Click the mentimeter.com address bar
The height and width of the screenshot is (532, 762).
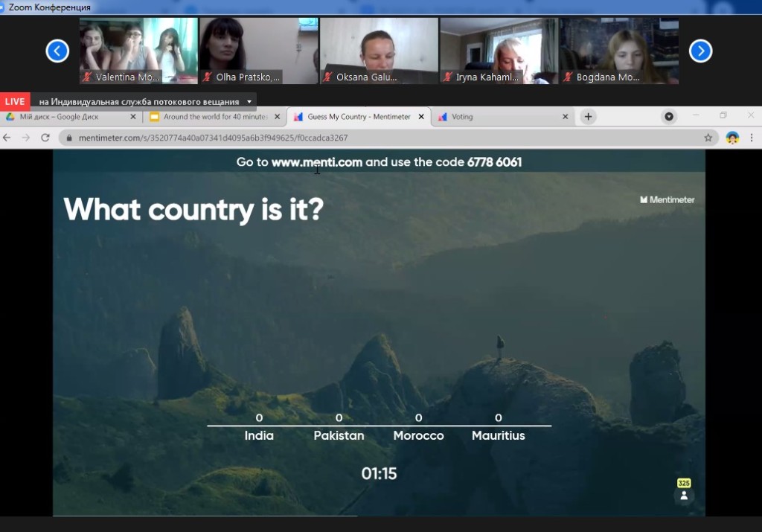pyautogui.click(x=372, y=138)
